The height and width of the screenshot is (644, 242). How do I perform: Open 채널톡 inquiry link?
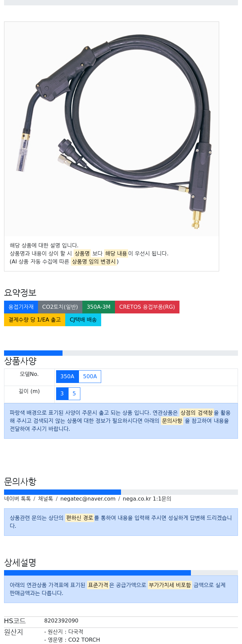pyautogui.click(x=45, y=499)
